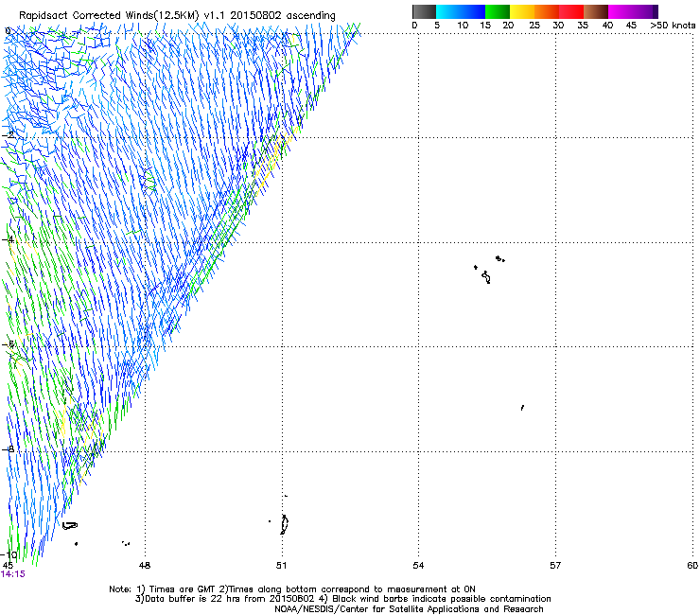Click the '51' longitude axis label

coord(281,566)
